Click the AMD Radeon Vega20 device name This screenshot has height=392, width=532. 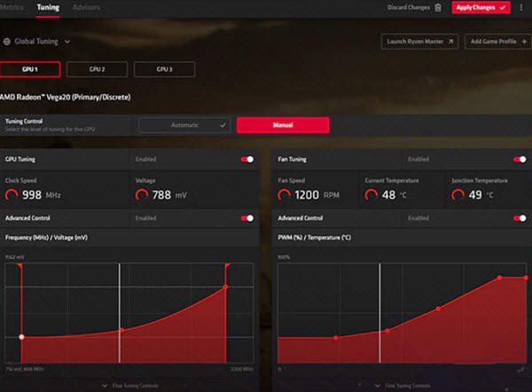point(65,98)
